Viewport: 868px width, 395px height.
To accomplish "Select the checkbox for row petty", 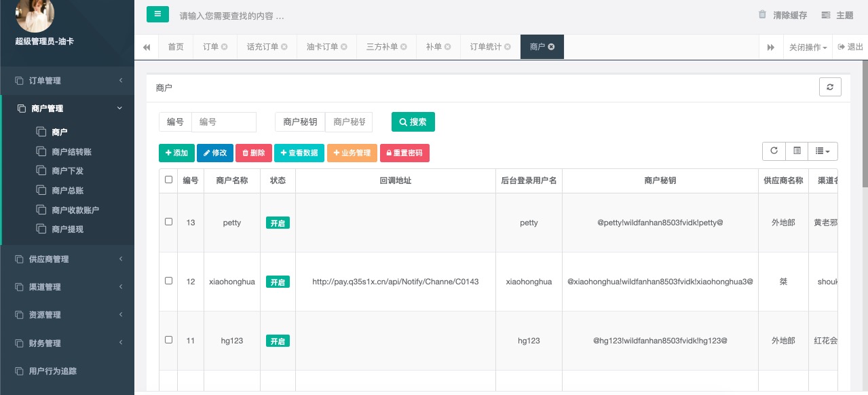I will [168, 222].
